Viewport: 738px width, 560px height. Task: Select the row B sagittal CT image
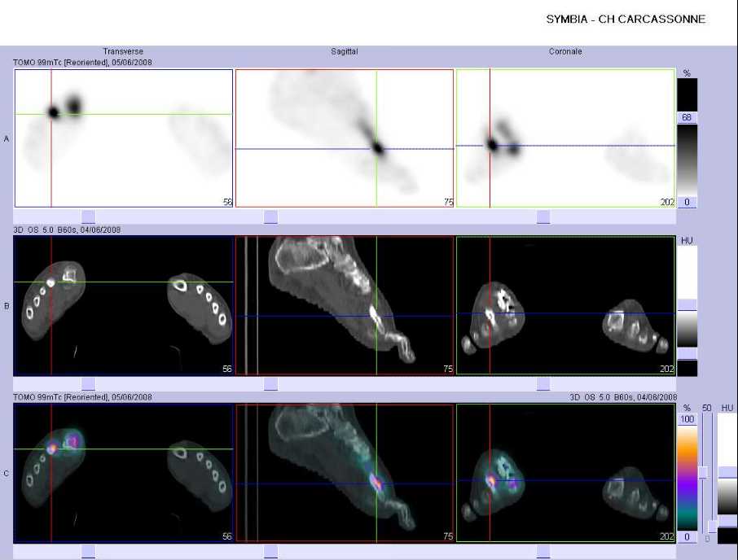(x=345, y=305)
